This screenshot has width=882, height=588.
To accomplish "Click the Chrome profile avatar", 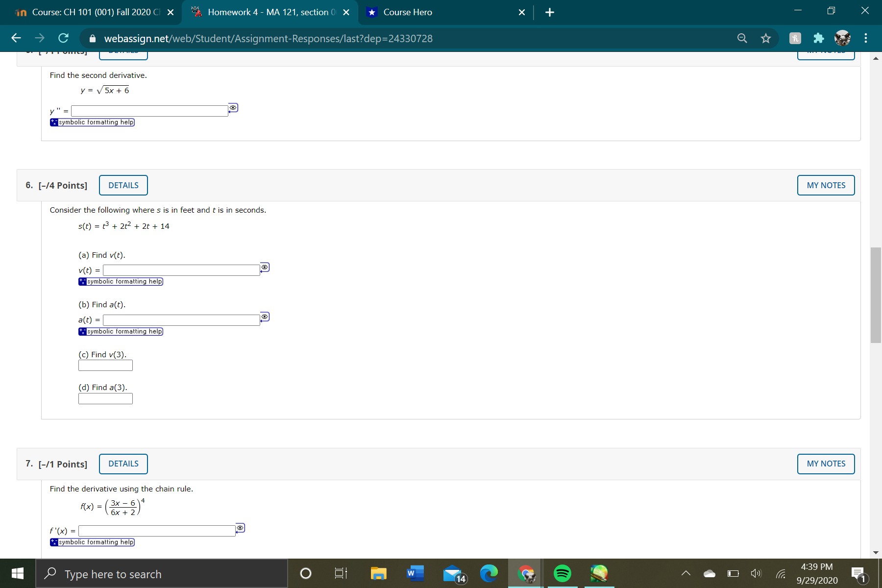I will pos(842,38).
